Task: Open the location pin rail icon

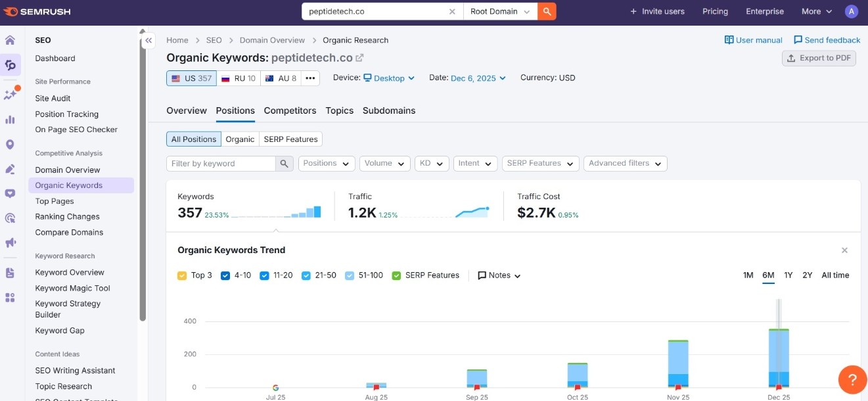Action: pos(10,145)
